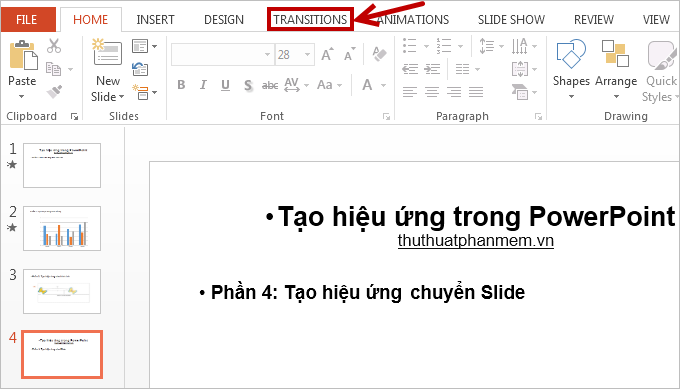Click the Numbering list icon
This screenshot has height=389, width=680.
click(444, 46)
